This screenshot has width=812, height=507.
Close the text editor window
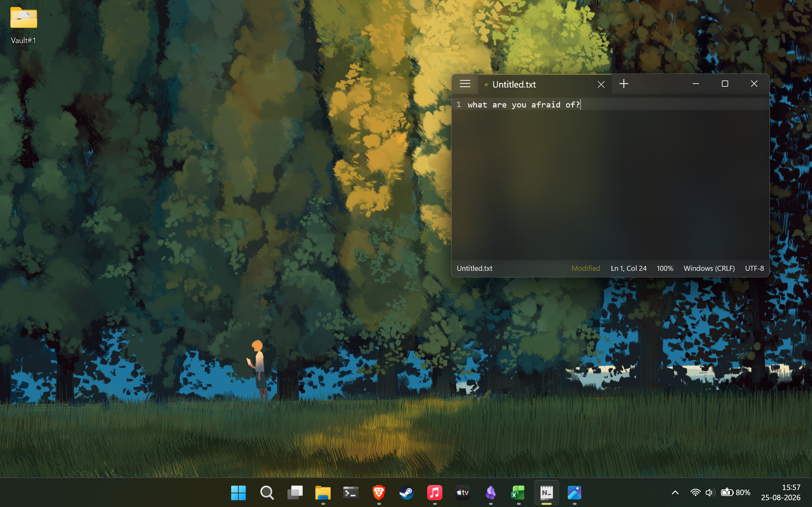754,84
